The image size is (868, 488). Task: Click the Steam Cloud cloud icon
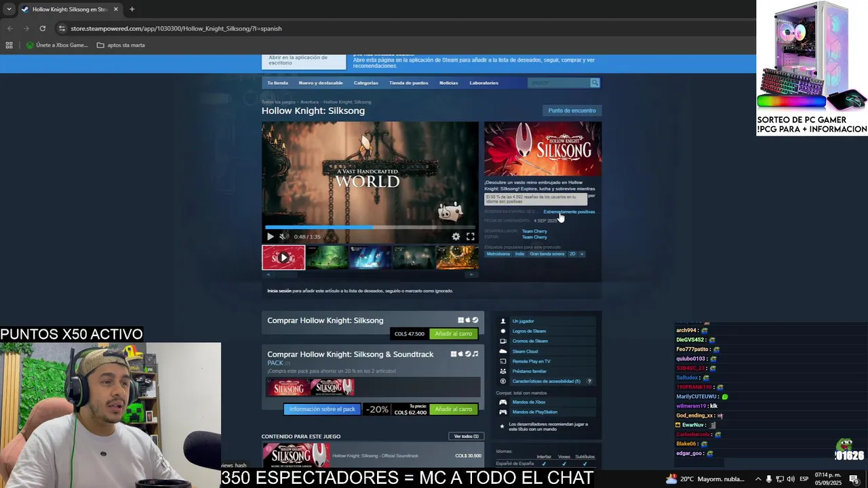click(503, 351)
